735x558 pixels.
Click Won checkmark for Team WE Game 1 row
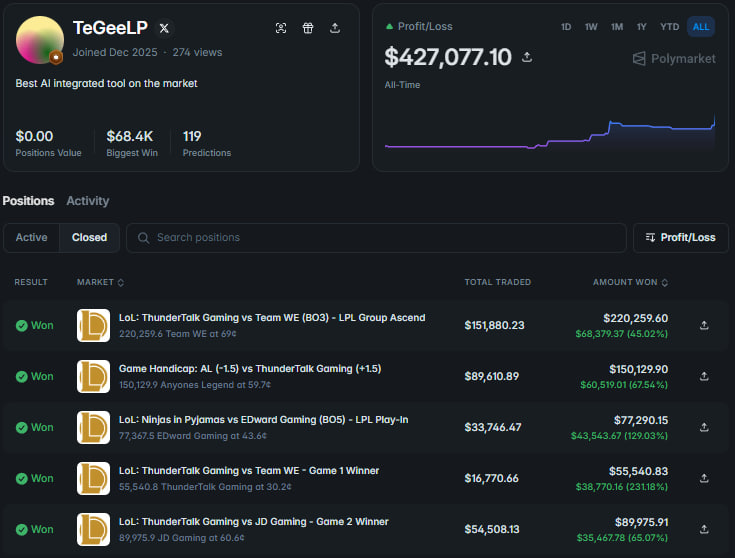pyautogui.click(x=22, y=478)
